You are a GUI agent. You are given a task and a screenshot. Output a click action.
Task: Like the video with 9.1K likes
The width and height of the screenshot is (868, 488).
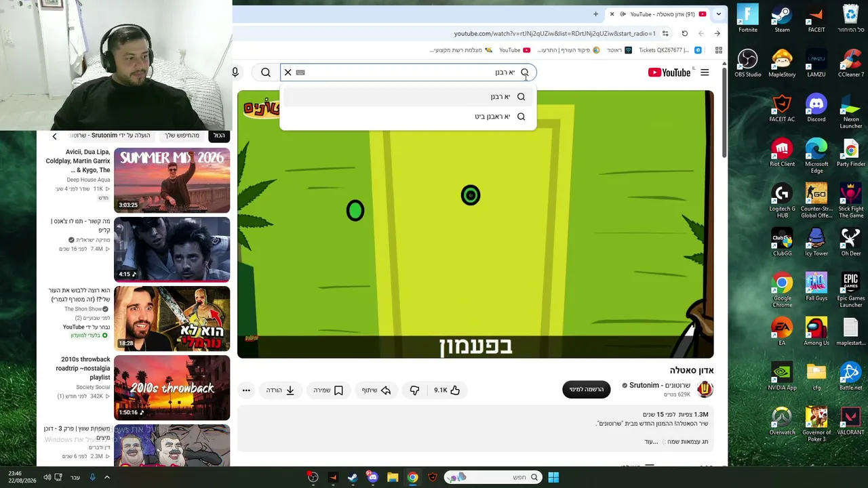click(448, 390)
